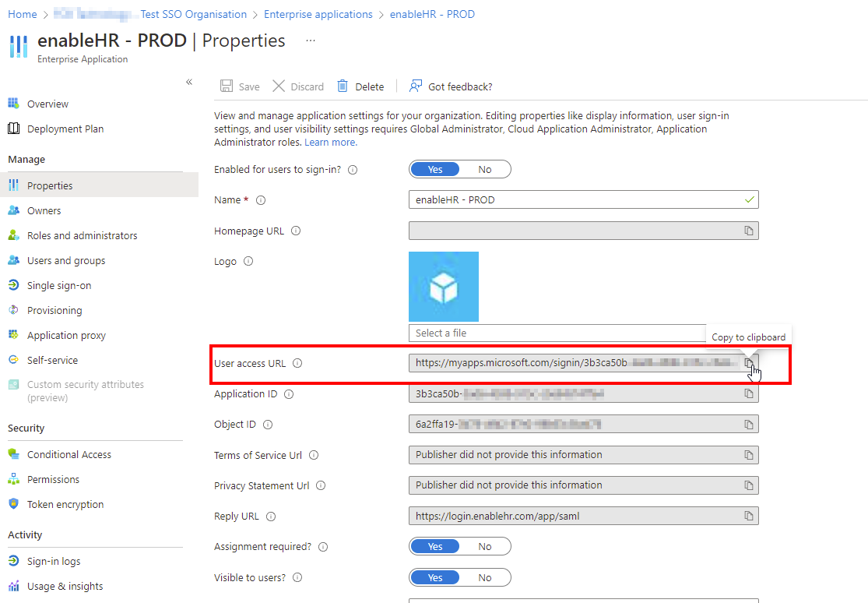868x603 pixels.
Task: Click info icon beside Privacy Statement Url
Action: (321, 485)
